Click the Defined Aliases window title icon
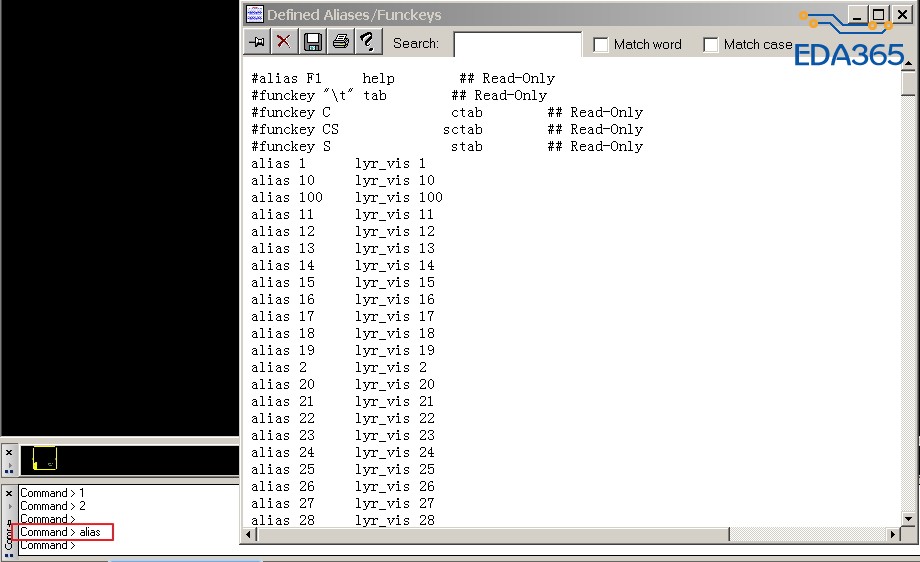 254,14
